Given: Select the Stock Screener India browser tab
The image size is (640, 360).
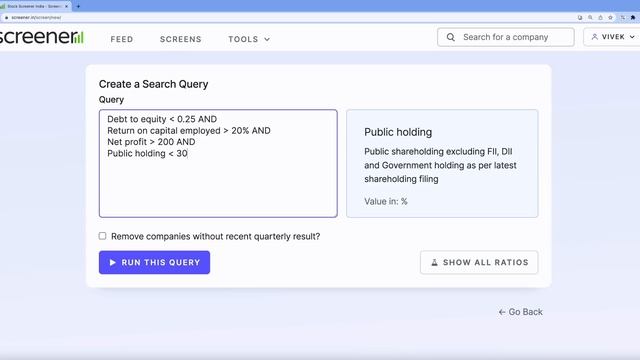Looking at the screenshot, I should pos(36,7).
